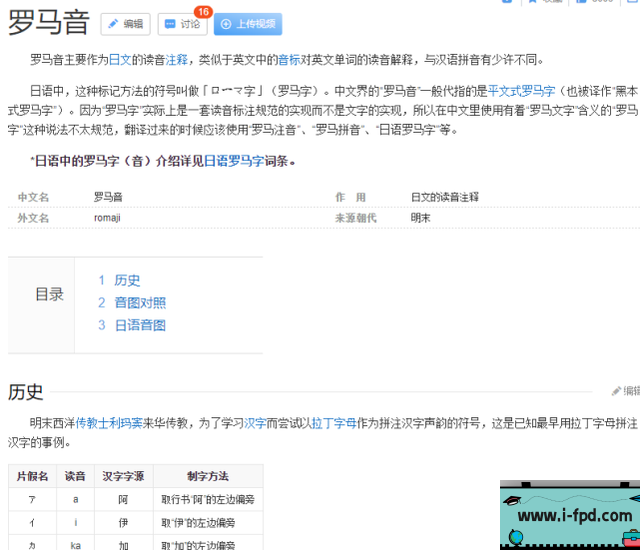Click the 未源朝代 info label
Screen dimensions: 640x550
point(356,218)
